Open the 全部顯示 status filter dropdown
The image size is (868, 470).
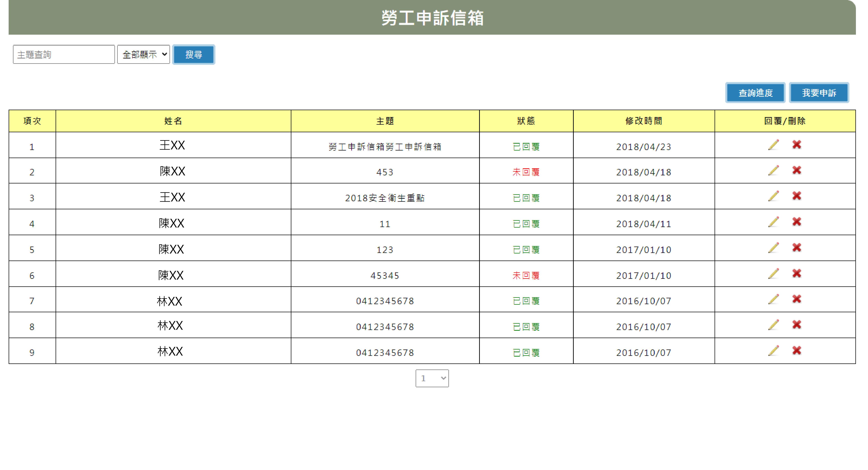[144, 54]
